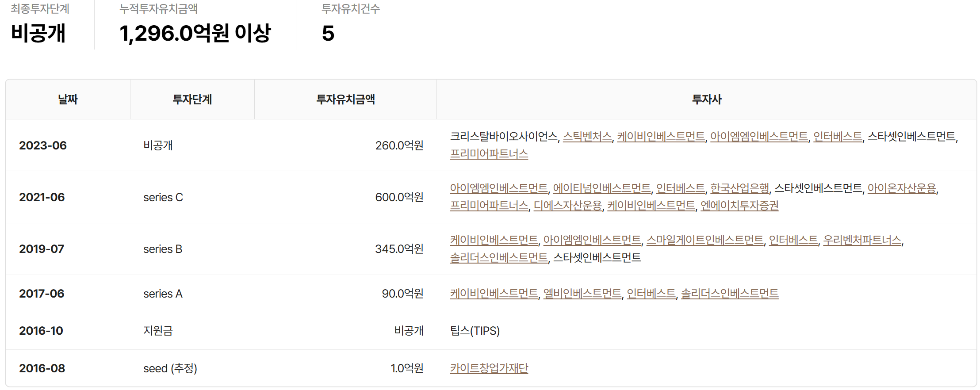Click the 날짜 column header

pos(68,99)
